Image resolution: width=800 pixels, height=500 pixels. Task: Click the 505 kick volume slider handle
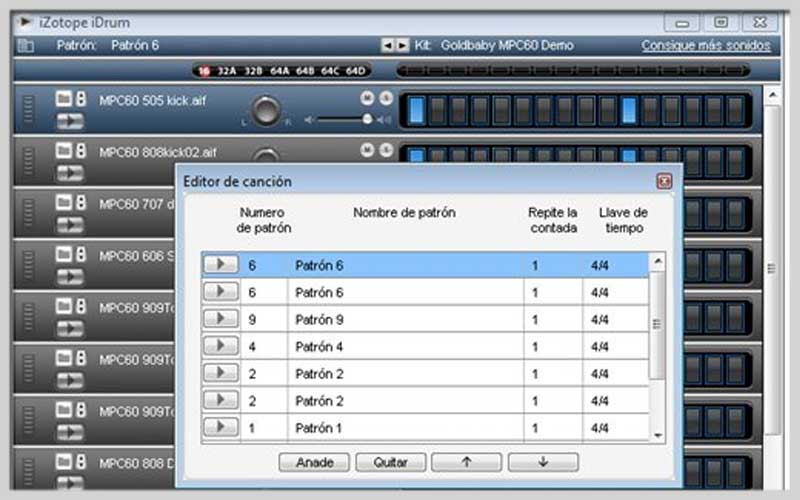pyautogui.click(x=367, y=119)
